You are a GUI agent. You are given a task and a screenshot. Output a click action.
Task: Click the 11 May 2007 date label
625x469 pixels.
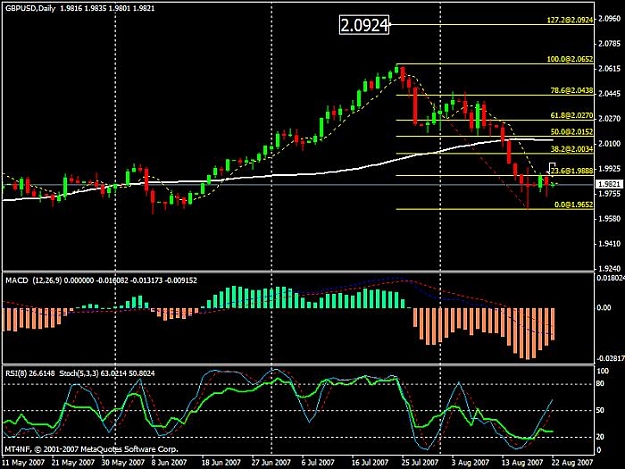pyautogui.click(x=23, y=462)
